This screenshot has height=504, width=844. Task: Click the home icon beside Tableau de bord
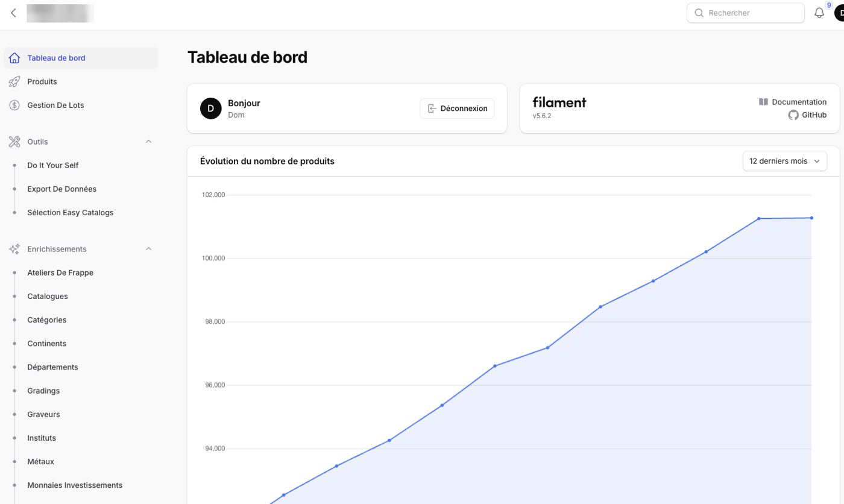(14, 58)
